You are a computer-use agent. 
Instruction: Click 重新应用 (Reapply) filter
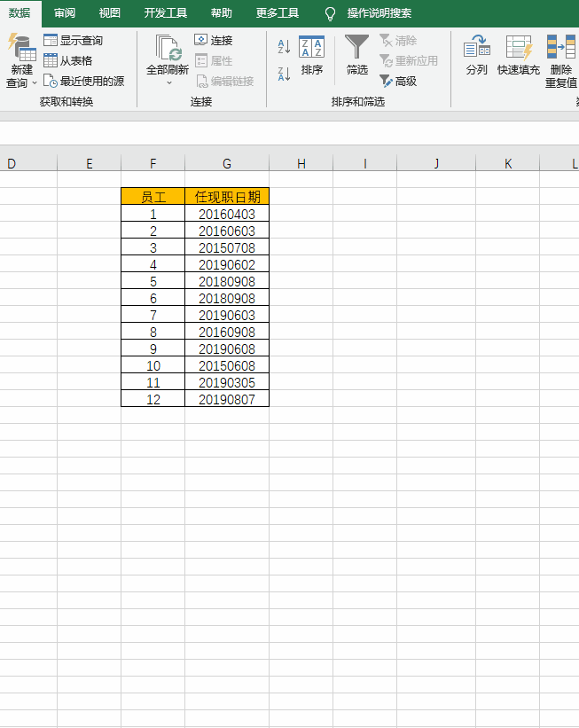409,61
